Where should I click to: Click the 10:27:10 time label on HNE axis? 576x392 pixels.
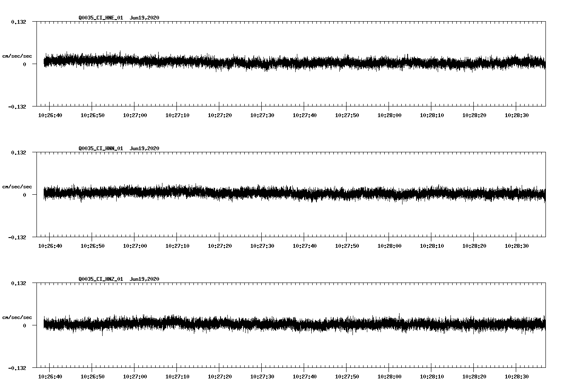point(177,115)
